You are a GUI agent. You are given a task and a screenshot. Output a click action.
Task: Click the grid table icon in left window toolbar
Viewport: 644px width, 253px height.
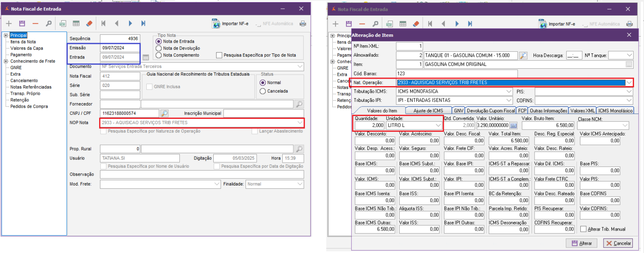(76, 24)
